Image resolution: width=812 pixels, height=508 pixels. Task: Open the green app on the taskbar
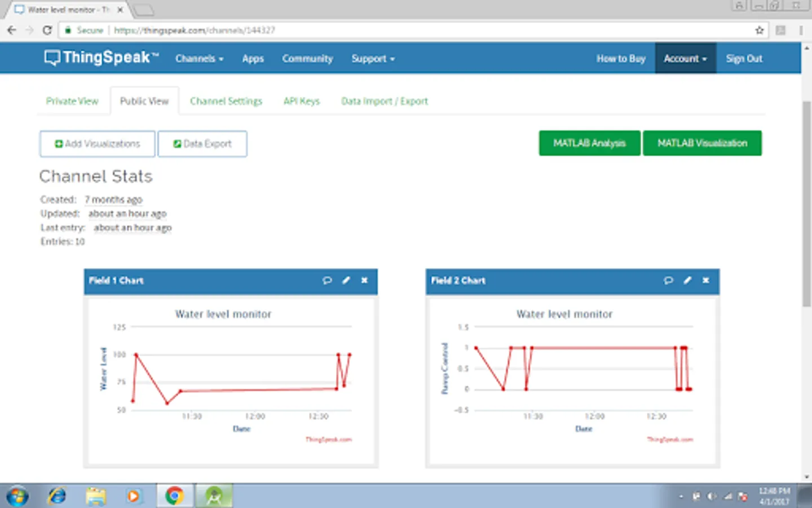click(x=214, y=496)
